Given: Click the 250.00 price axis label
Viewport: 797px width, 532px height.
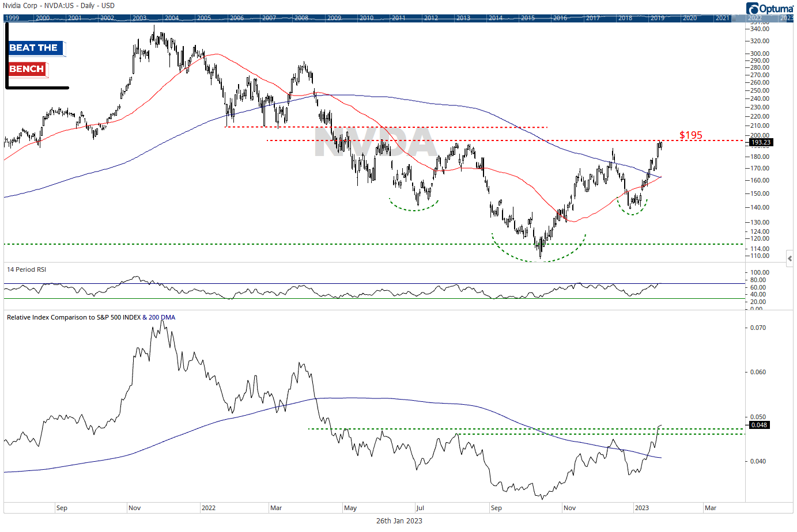Looking at the screenshot, I should pos(760,90).
